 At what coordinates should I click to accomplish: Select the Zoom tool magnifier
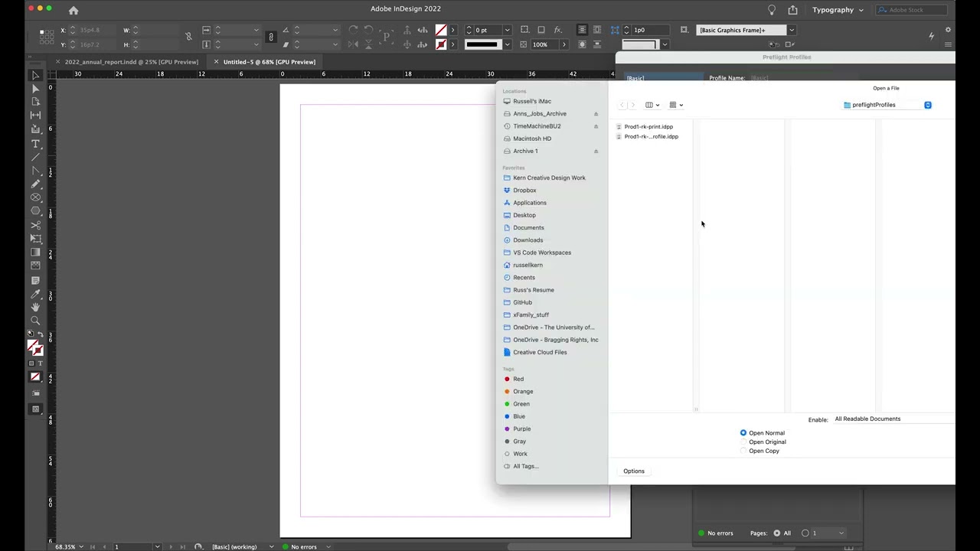[35, 321]
